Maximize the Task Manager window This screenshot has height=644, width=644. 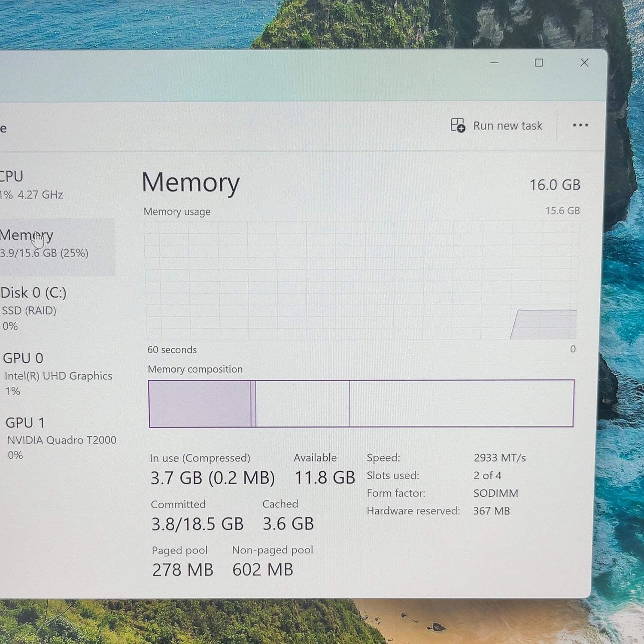pyautogui.click(x=539, y=63)
